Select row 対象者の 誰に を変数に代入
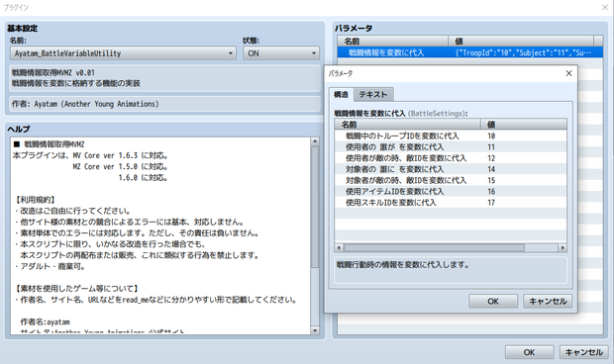Screen dimensions: 614x364 (x=451, y=169)
